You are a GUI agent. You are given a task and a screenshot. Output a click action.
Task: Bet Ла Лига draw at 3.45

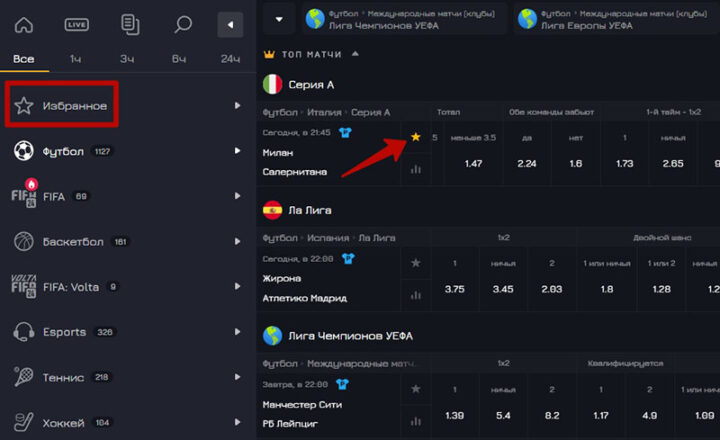(503, 278)
